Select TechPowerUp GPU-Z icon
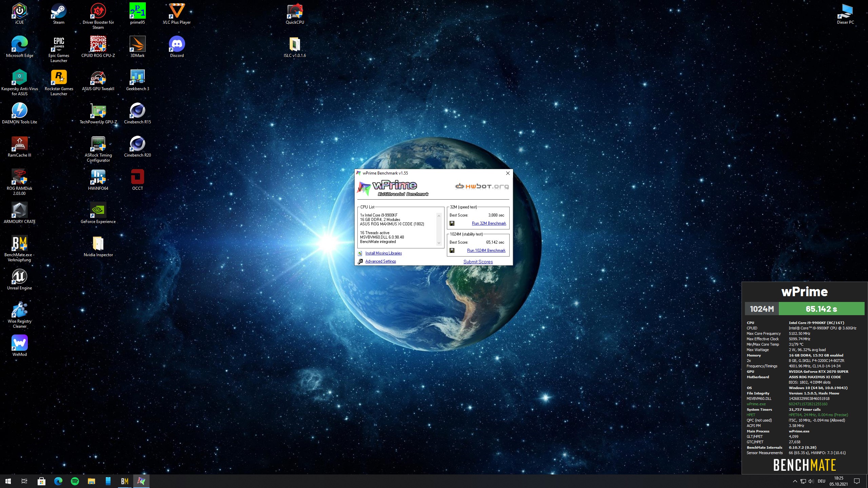 pyautogui.click(x=98, y=113)
